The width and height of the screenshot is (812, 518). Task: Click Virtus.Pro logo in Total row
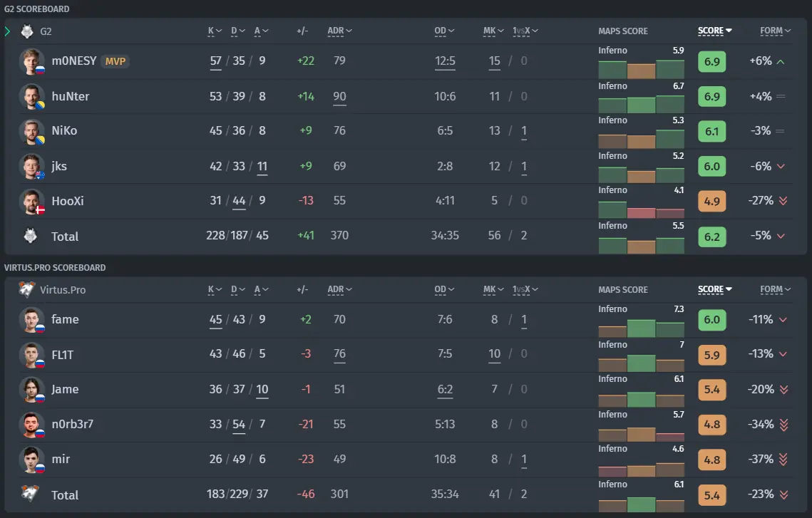click(31, 493)
